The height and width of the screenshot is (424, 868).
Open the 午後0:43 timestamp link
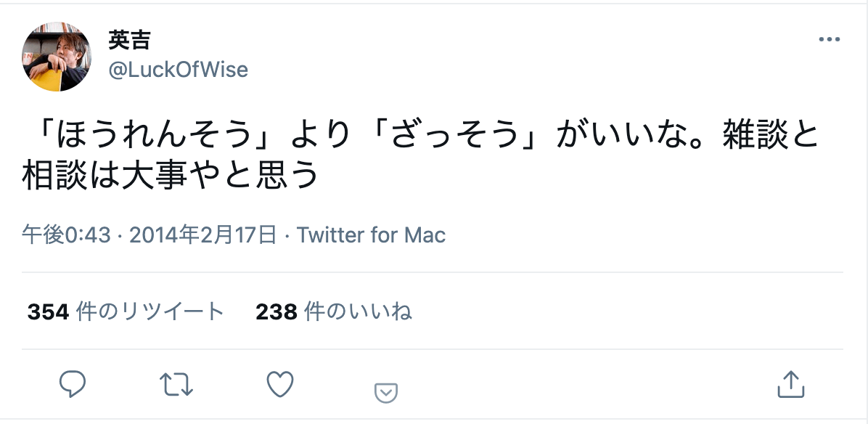[66, 235]
